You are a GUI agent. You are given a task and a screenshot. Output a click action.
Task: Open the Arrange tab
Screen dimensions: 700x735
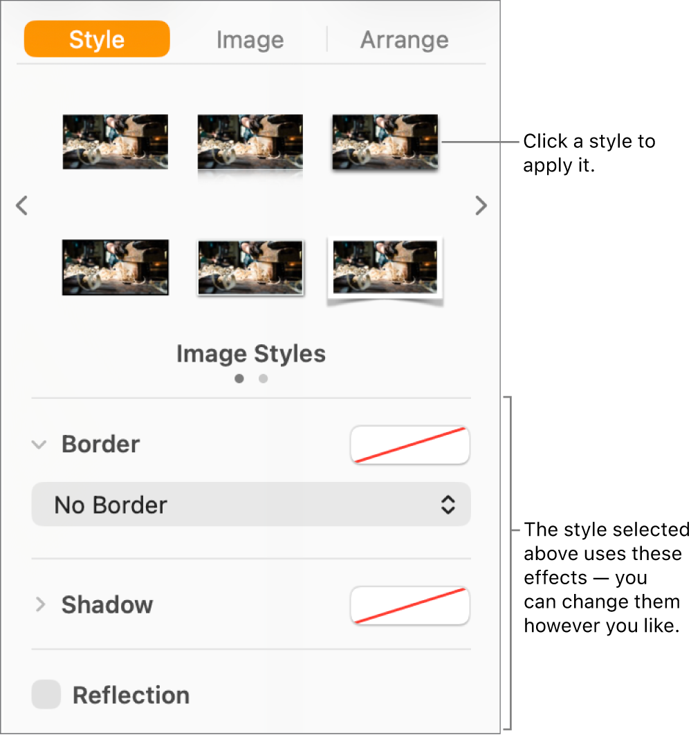[x=404, y=39]
